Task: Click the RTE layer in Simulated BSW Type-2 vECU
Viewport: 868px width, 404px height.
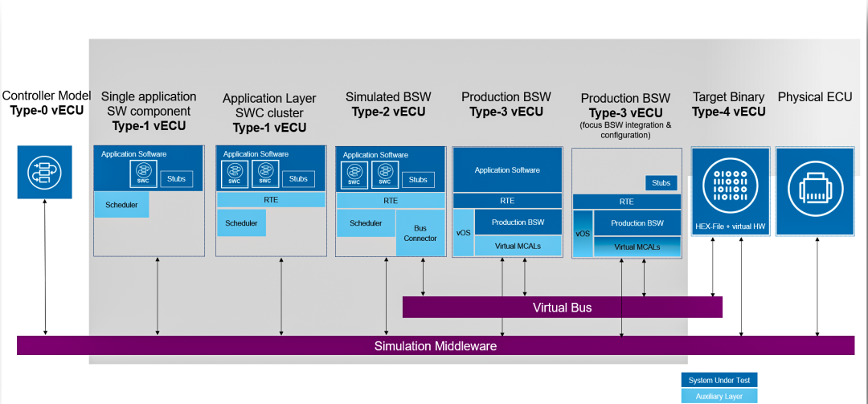Action: tap(391, 201)
